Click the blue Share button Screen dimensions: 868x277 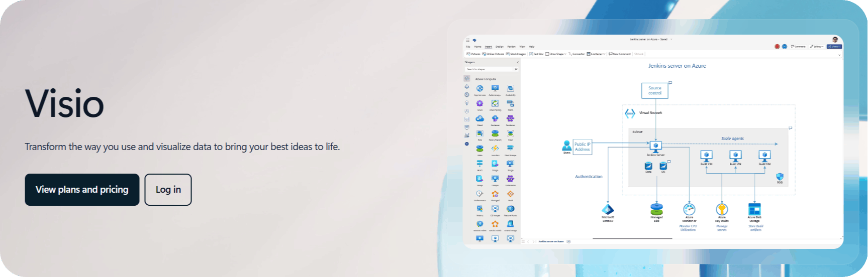coord(834,47)
